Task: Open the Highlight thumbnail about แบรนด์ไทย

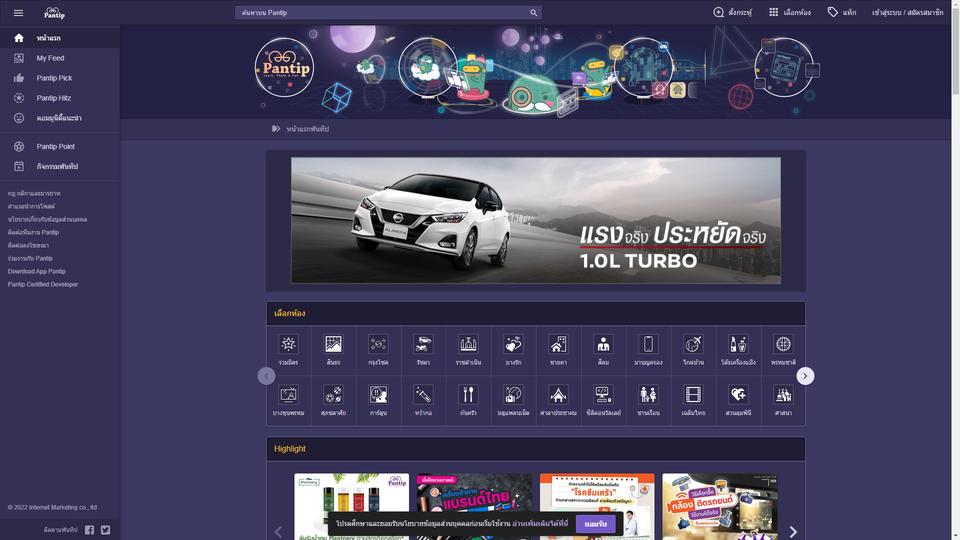Action: (x=474, y=506)
